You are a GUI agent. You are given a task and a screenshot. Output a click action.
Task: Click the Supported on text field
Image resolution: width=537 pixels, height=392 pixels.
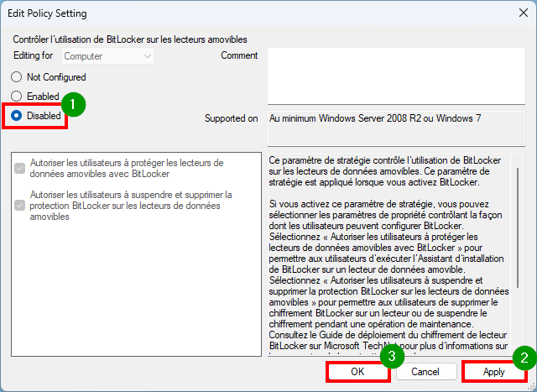tap(396, 128)
